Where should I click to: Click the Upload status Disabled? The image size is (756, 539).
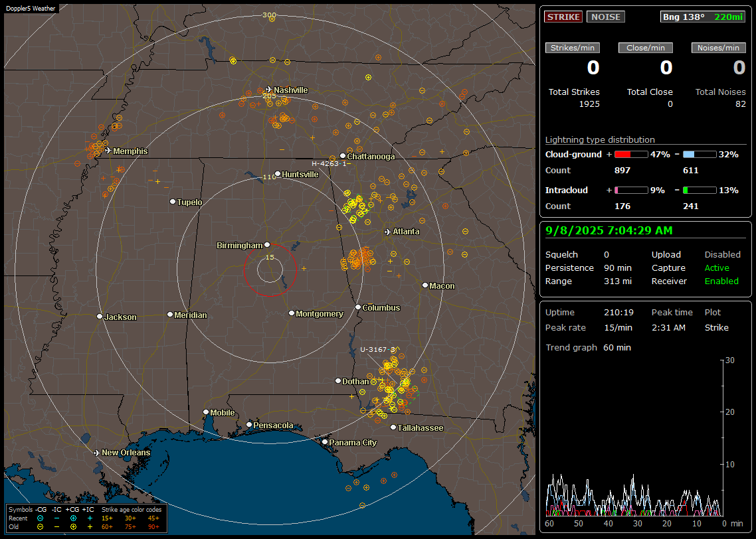(x=722, y=255)
